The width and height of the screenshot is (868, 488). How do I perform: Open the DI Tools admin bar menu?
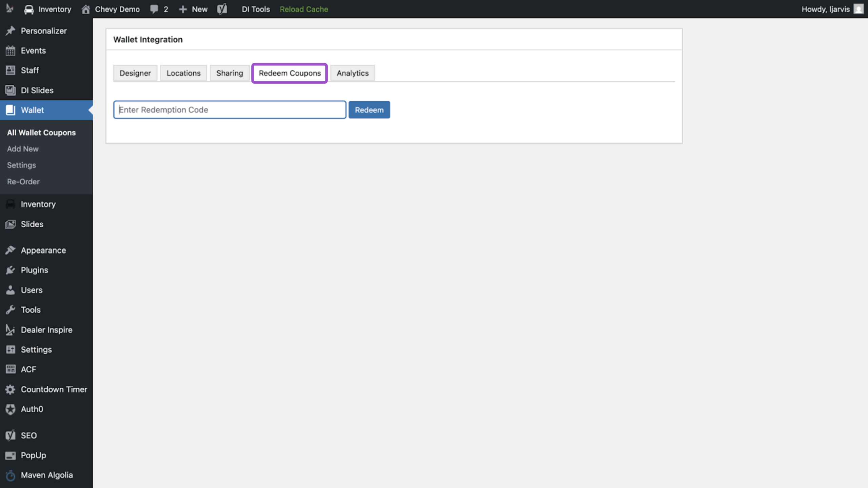click(256, 9)
